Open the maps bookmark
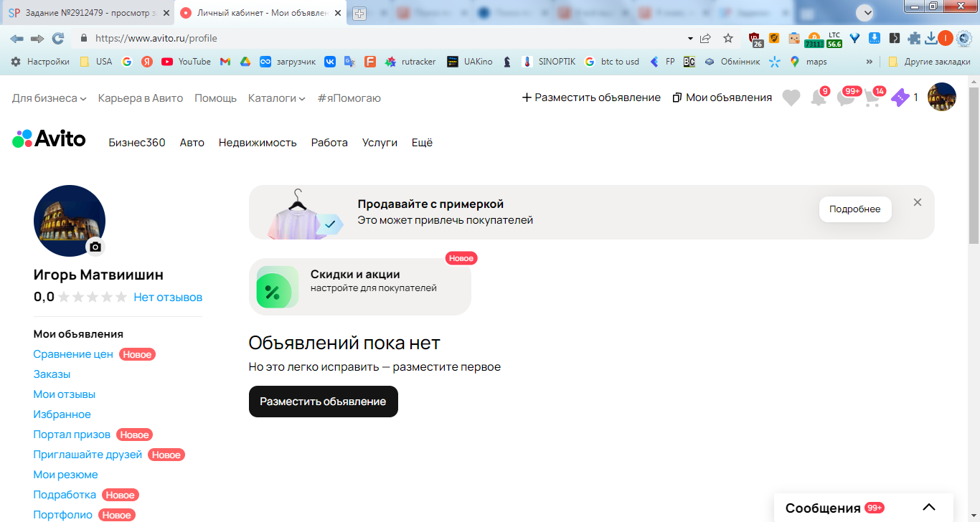This screenshot has height=522, width=980. click(x=808, y=62)
